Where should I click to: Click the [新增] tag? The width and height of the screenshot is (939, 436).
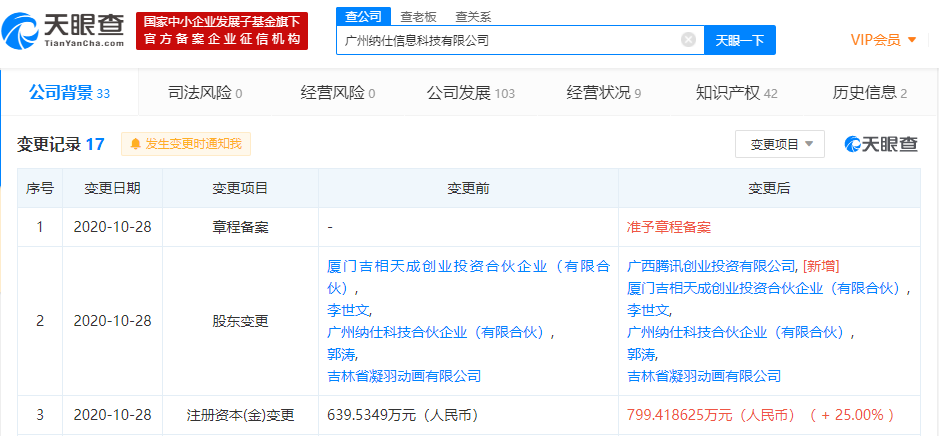tap(820, 266)
